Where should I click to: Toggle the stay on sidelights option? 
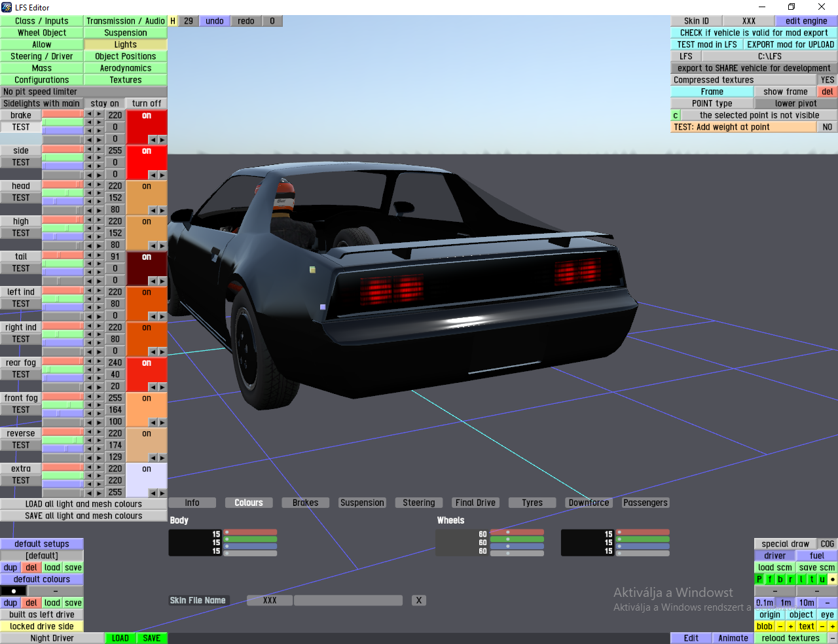[x=105, y=103]
